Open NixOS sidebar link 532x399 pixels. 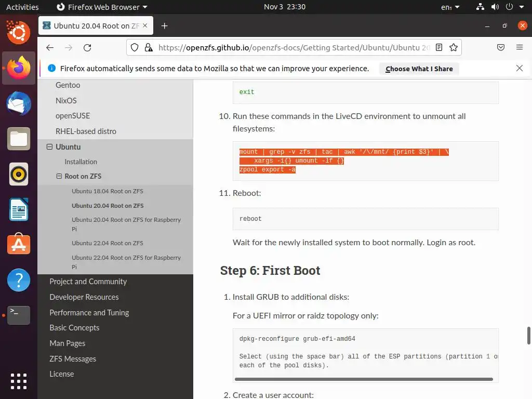[x=66, y=100]
